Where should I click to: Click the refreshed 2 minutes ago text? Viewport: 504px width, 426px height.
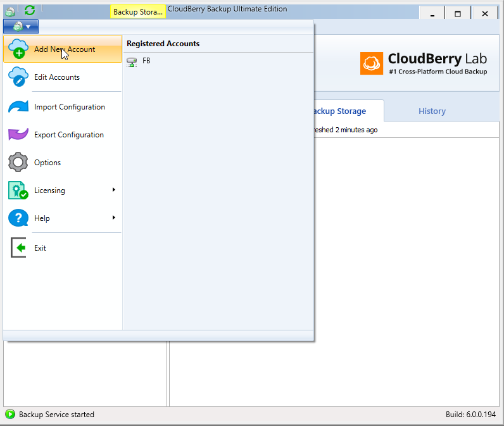tap(346, 130)
